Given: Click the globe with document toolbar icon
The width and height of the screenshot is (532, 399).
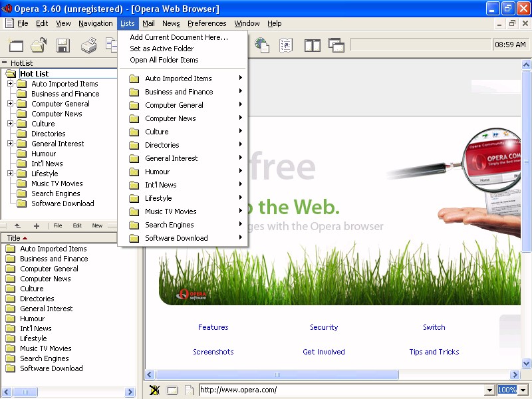Looking at the screenshot, I should [262, 45].
